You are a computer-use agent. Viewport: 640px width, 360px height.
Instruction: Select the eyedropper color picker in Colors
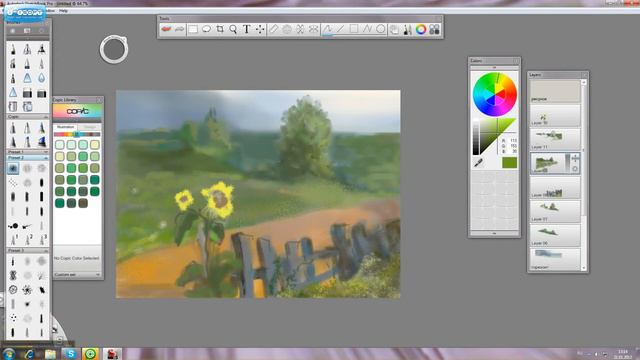[478, 163]
